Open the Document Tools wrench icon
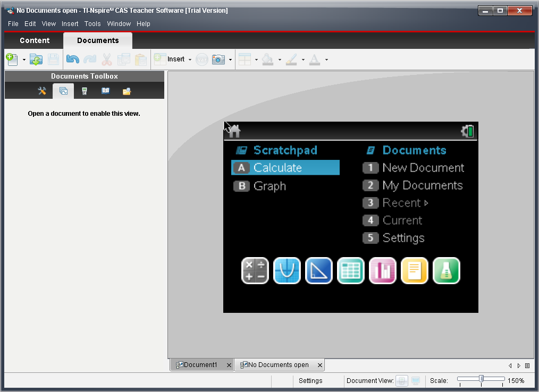The image size is (539, 392). [42, 91]
